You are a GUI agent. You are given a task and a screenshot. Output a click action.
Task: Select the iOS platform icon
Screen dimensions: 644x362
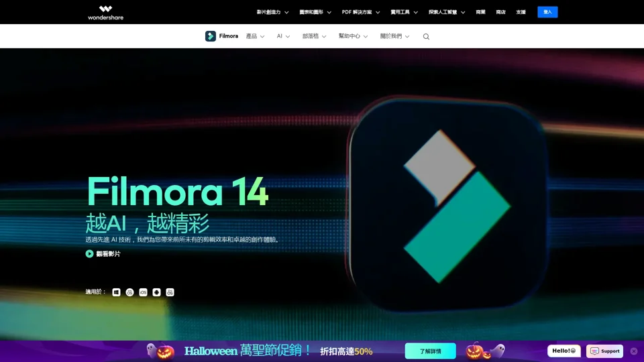(144, 292)
